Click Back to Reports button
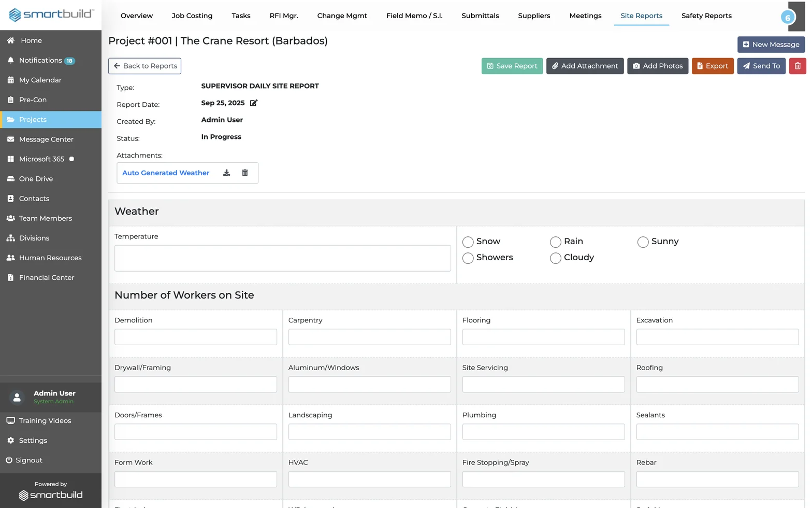 coord(145,66)
